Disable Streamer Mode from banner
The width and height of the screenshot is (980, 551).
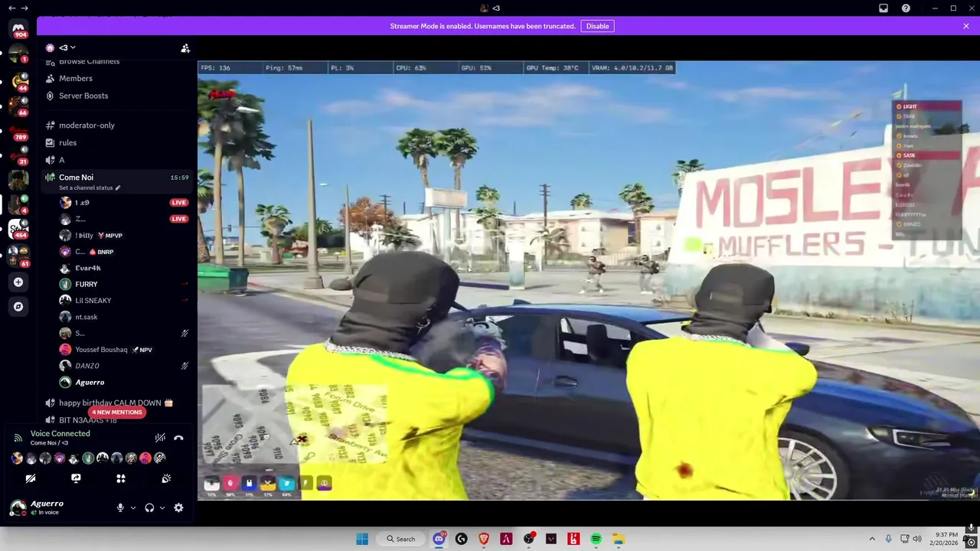pyautogui.click(x=597, y=26)
